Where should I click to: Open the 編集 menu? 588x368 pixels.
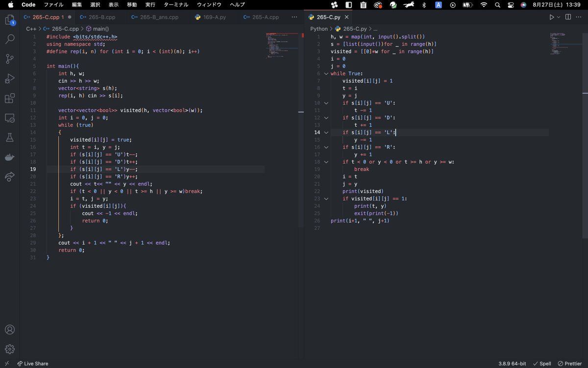click(x=77, y=4)
